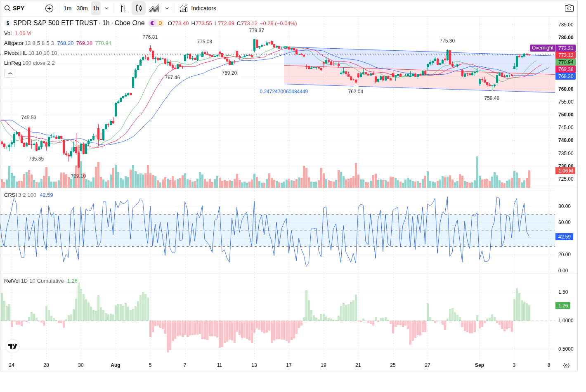Image resolution: width=586 pixels, height=392 pixels.
Task: Click the Aug date on time axis
Action: [x=116, y=365]
